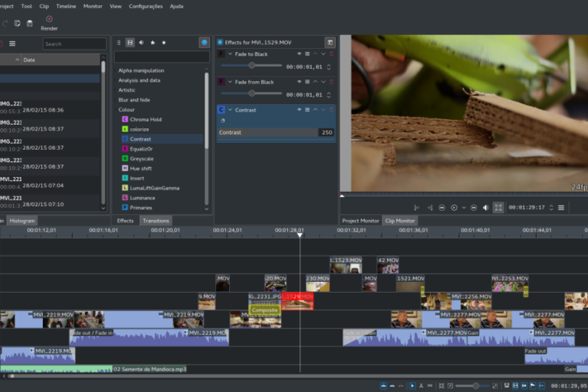Toggle the monitor zone/overlay button
This screenshot has height=392, width=588.
(498, 207)
